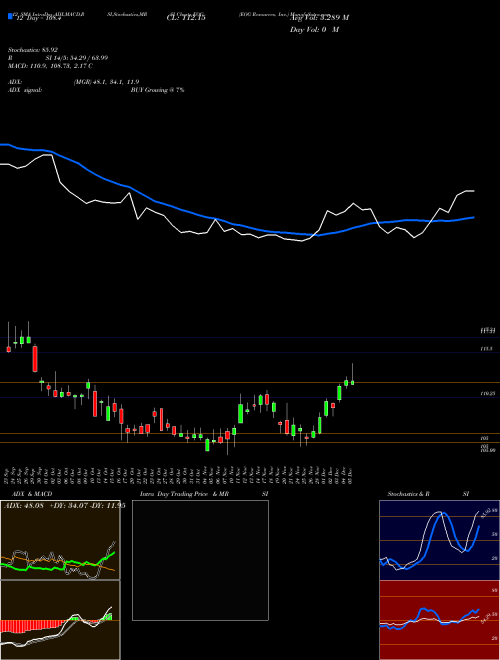This screenshot has width=500, height=660.
Task: Open the MACD histogram chart panel
Action: 60,620
